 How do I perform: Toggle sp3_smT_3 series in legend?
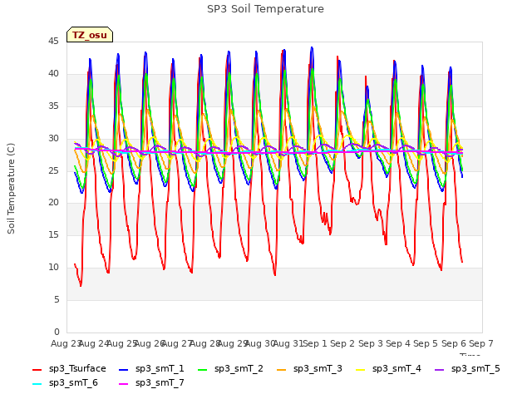point(309,368)
